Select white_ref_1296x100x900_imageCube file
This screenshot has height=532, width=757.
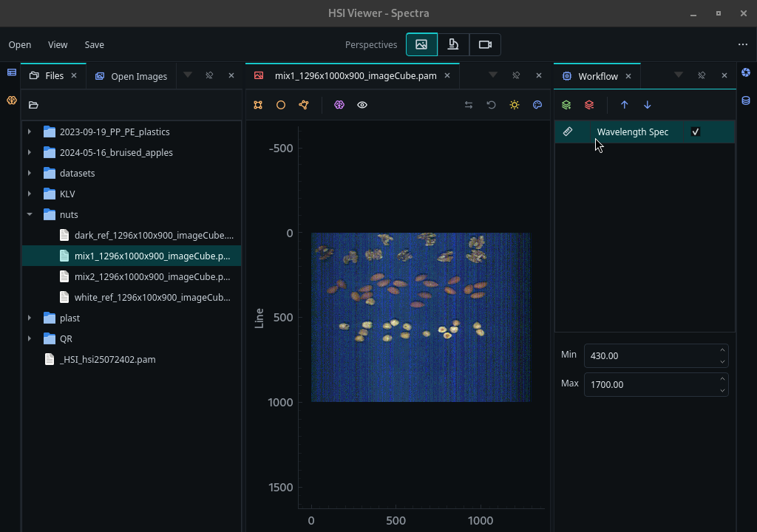click(132, 297)
